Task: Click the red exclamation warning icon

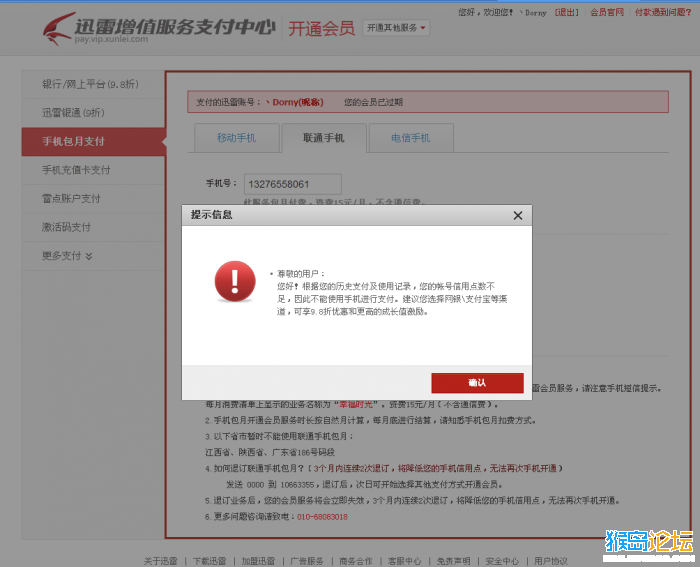Action: coord(235,281)
